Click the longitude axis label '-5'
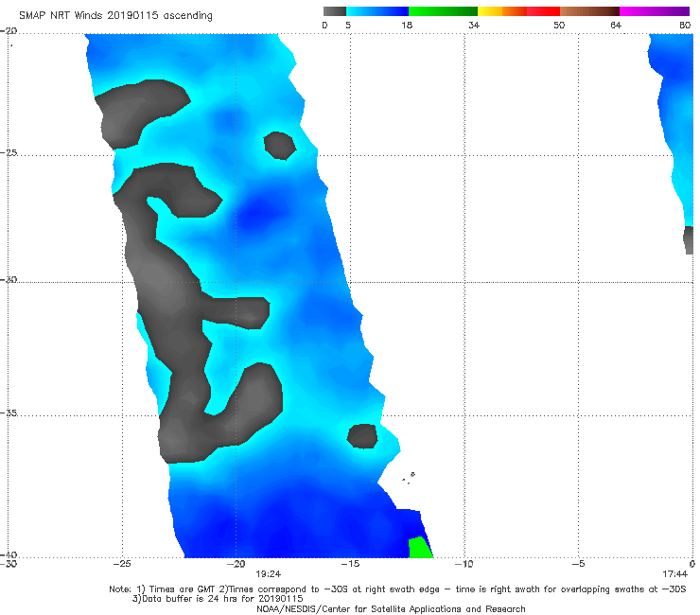 578,564
